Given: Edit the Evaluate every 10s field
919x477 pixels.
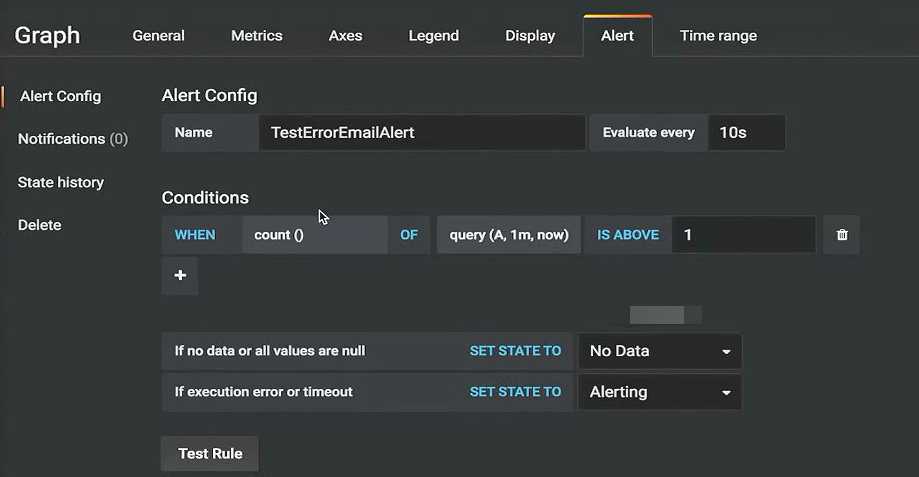Looking at the screenshot, I should (747, 132).
